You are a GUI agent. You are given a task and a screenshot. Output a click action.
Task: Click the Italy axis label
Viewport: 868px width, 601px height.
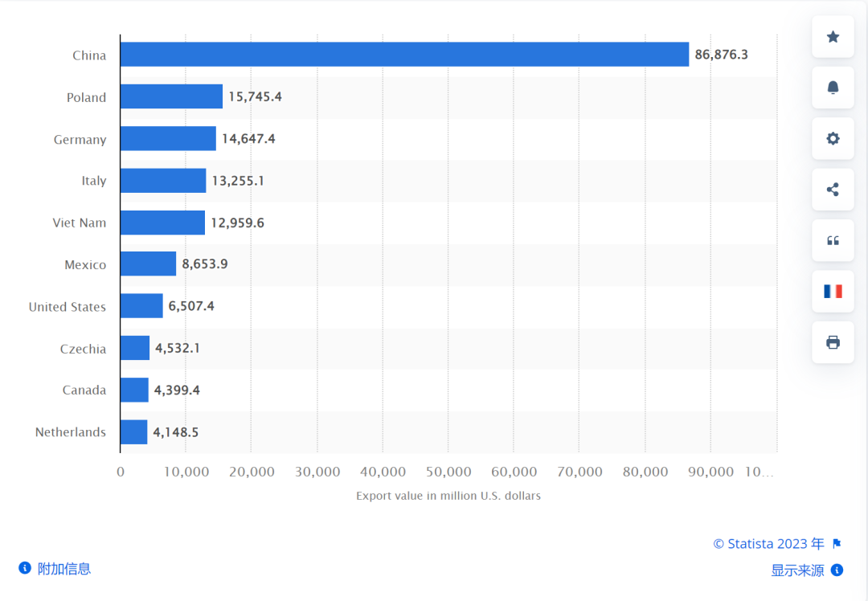tap(93, 181)
